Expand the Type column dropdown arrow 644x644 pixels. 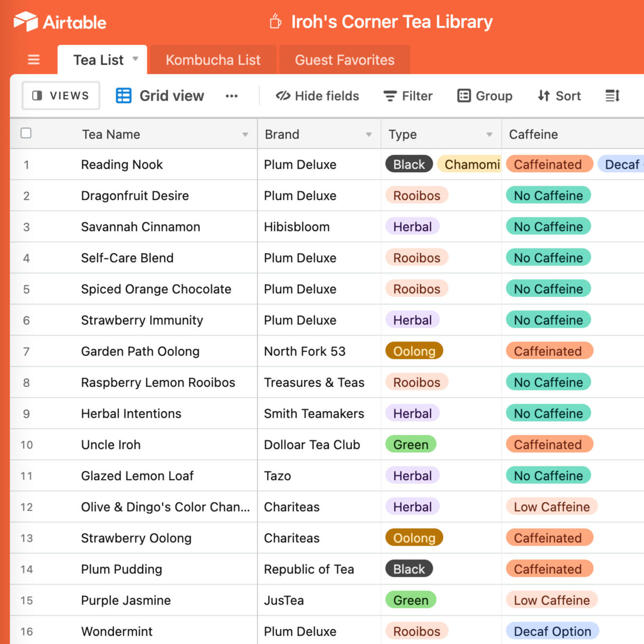pos(489,135)
